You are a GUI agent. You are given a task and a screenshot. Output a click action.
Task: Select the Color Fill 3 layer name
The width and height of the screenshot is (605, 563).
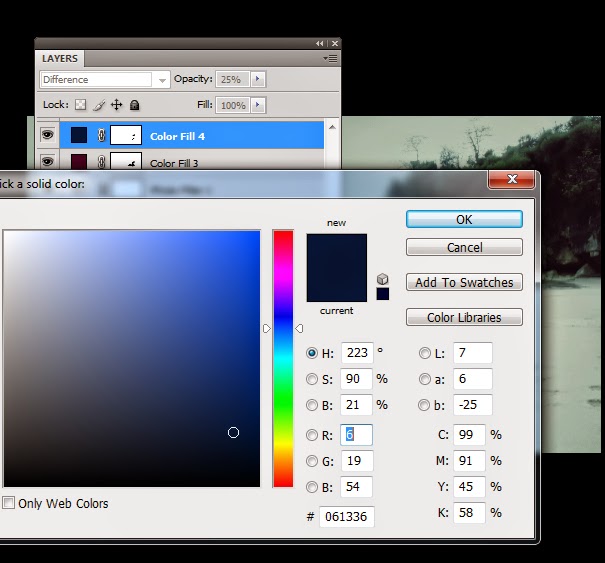coord(174,164)
